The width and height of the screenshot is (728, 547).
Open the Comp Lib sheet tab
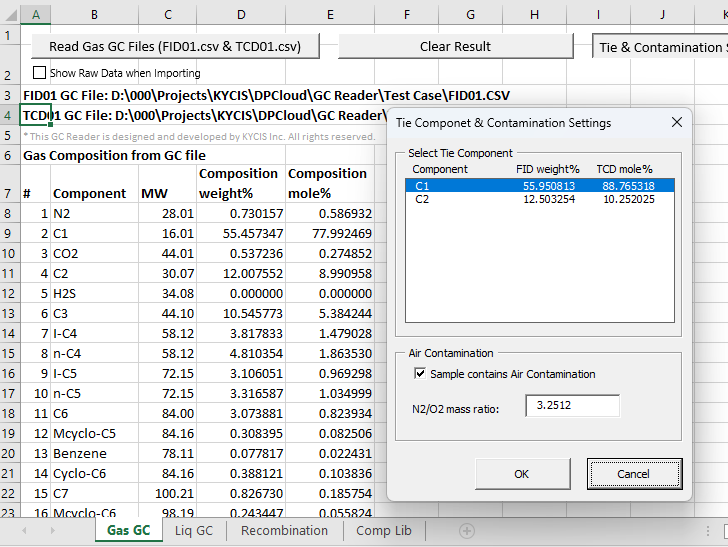[384, 530]
